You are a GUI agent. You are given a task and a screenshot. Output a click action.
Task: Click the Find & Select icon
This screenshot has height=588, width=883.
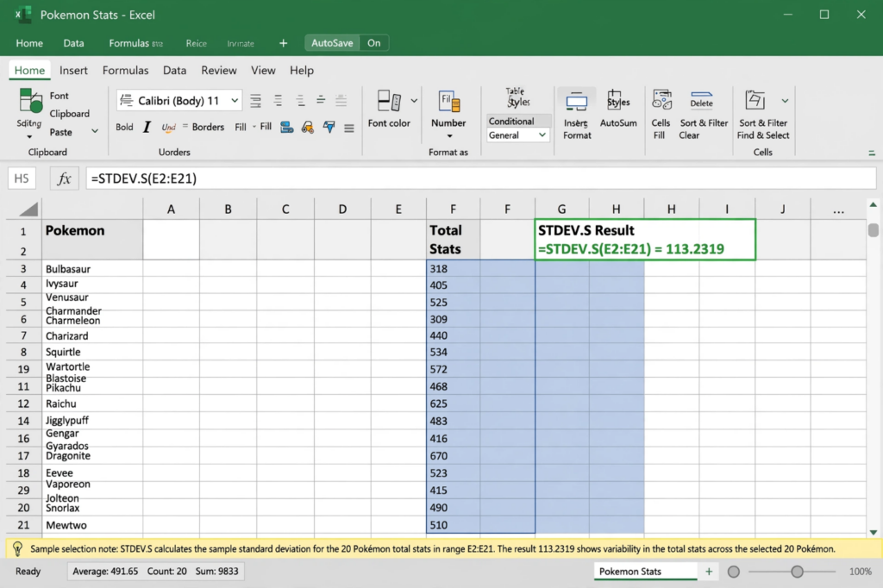tap(755, 100)
